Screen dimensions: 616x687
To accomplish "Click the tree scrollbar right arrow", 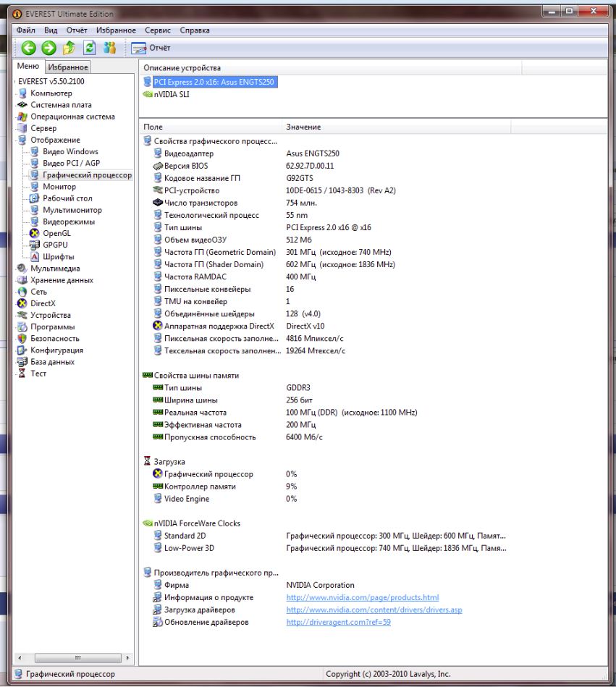I will pos(127,657).
